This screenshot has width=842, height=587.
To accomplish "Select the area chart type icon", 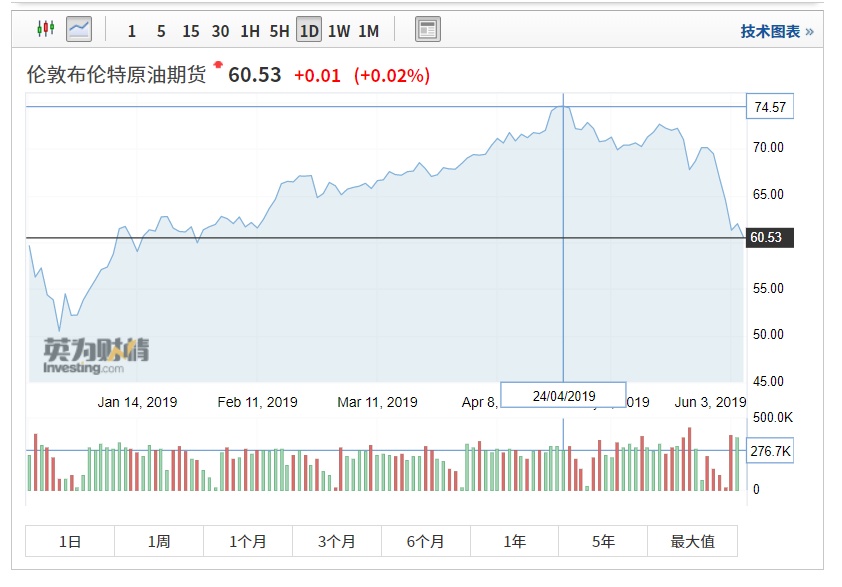I will click(x=79, y=30).
